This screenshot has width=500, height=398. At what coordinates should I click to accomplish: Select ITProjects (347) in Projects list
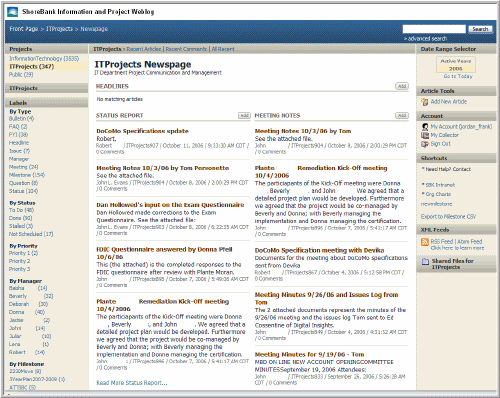(32, 66)
